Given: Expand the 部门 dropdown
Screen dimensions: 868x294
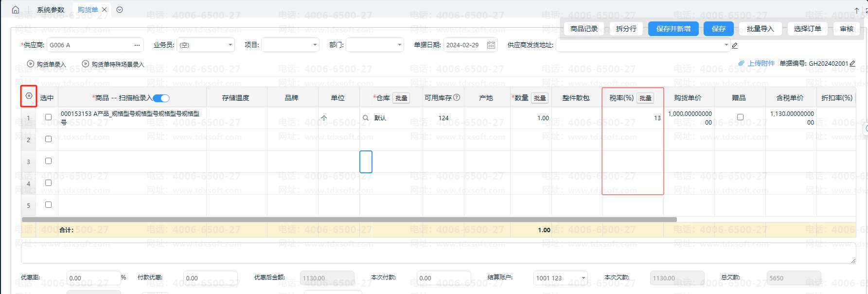Looking at the screenshot, I should tap(400, 45).
